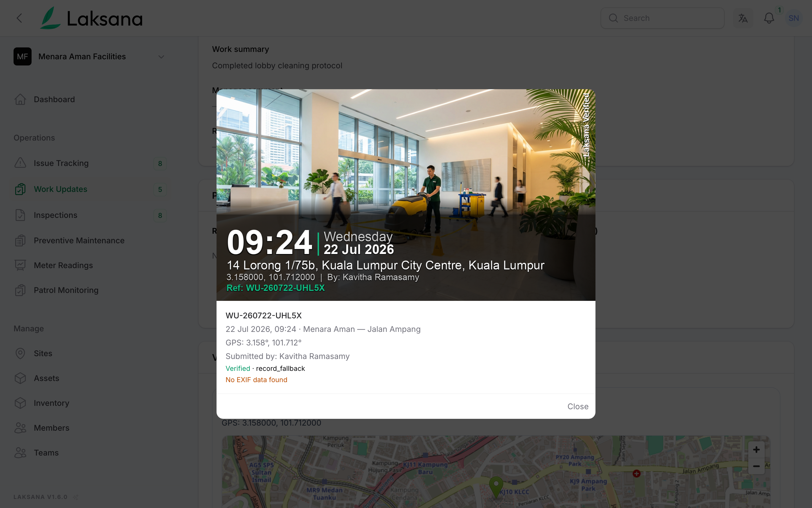The height and width of the screenshot is (508, 812).
Task: Click the Issue Tracking warning icon
Action: coord(21,163)
